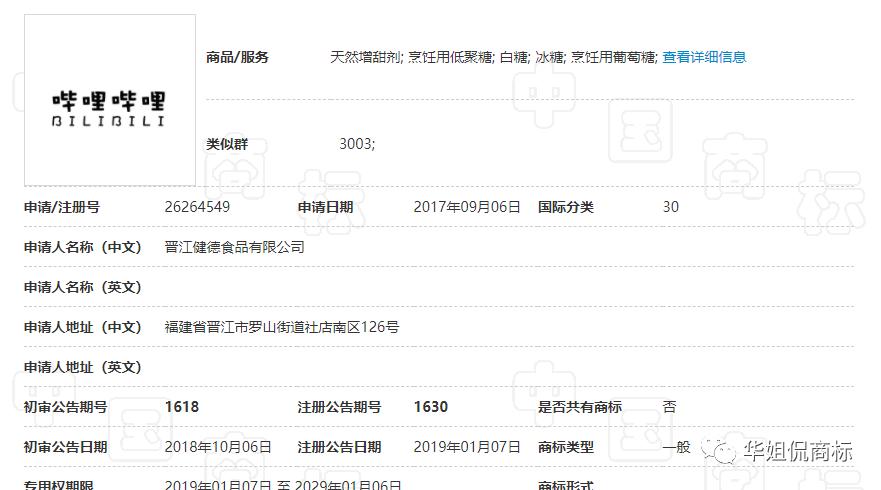Select preliminary announcement date 2018年10月06日

click(218, 447)
